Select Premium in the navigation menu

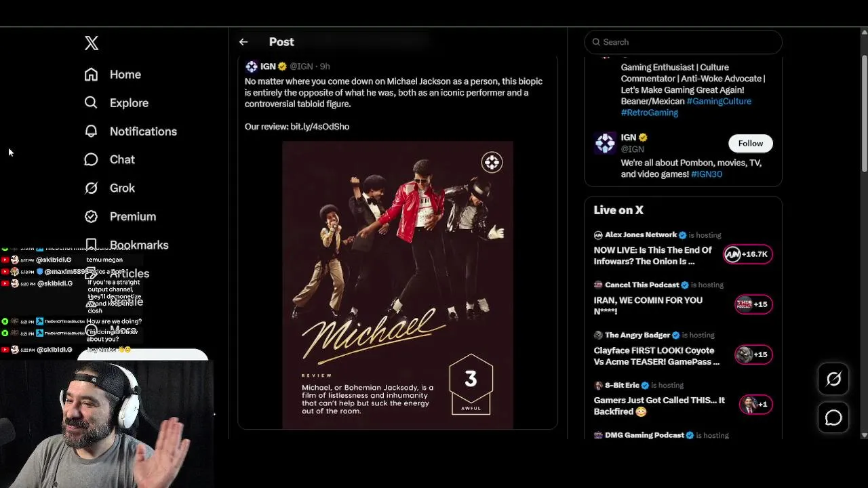click(133, 217)
